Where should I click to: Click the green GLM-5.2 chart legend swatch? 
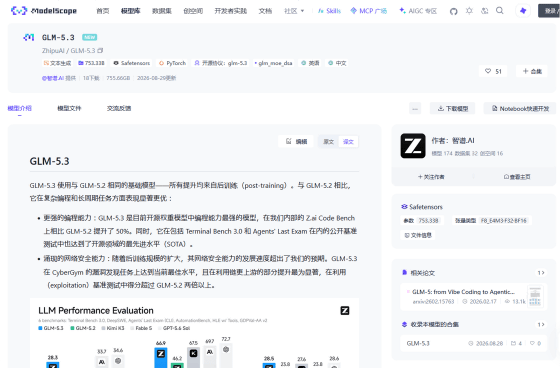pyautogui.click(x=72, y=328)
